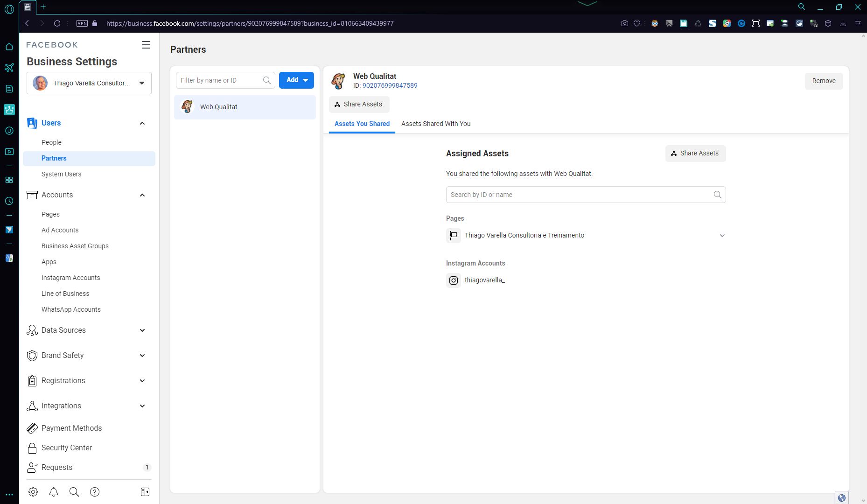Open the notifications bell

[54, 492]
